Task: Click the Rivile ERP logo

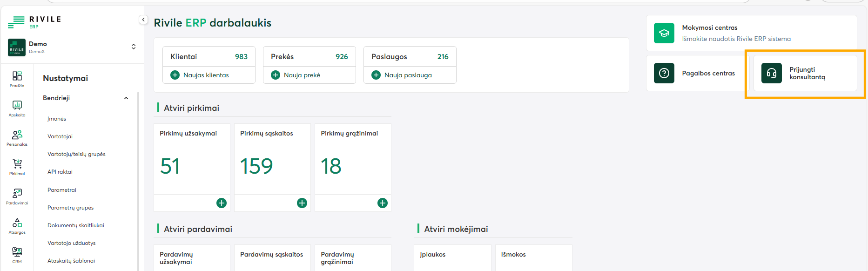Action: coord(34,21)
